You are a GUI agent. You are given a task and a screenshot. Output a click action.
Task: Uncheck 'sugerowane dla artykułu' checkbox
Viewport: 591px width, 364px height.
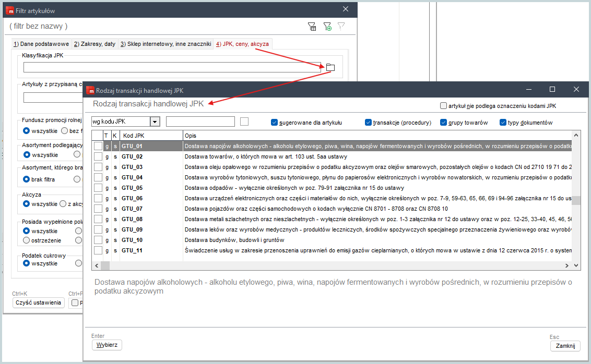tap(274, 123)
